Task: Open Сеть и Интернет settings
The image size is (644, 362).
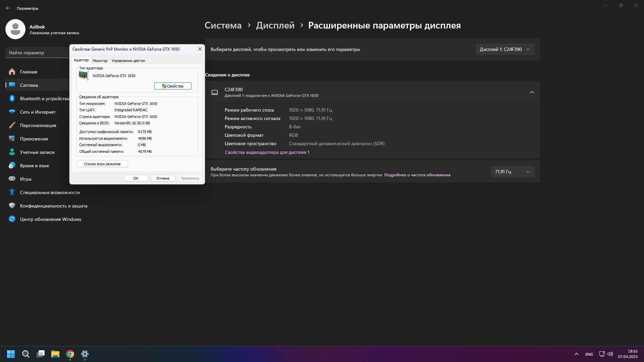Action: pos(38,112)
